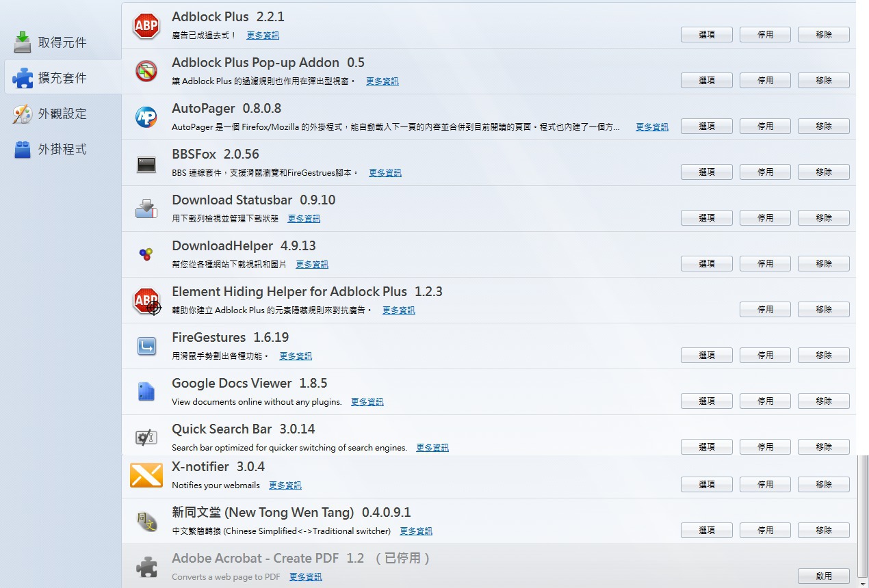Click the Google Docs Viewer icon

click(146, 392)
